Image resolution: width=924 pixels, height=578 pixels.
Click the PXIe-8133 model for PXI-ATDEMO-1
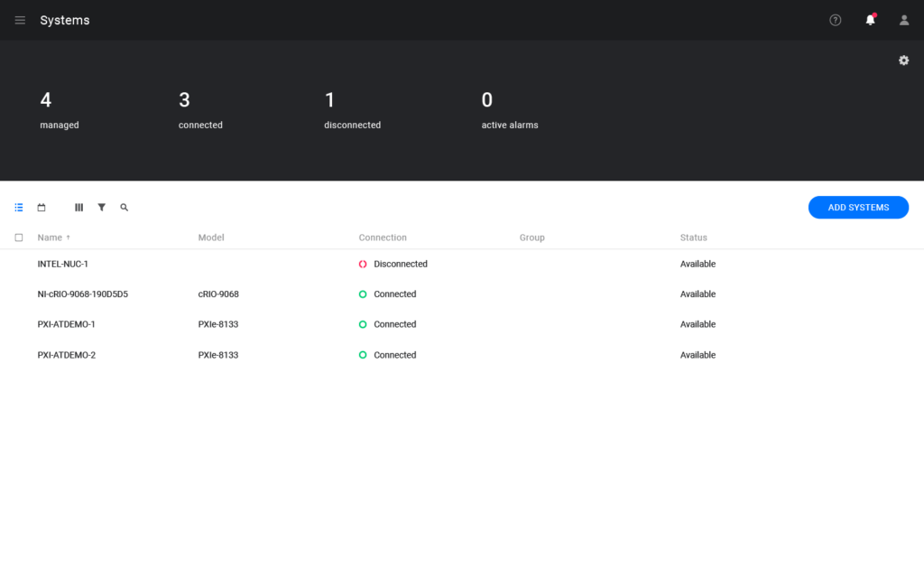coord(218,324)
